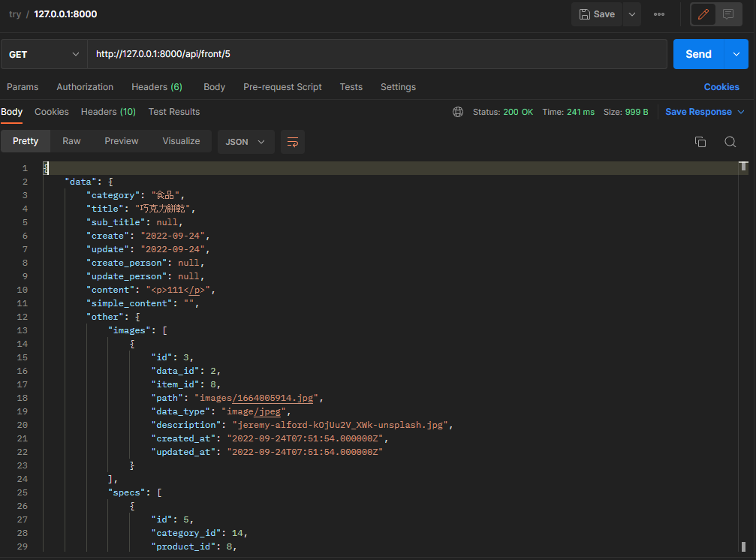Click the "sub_title": null line
Screen dimensions: 756x560
(134, 223)
